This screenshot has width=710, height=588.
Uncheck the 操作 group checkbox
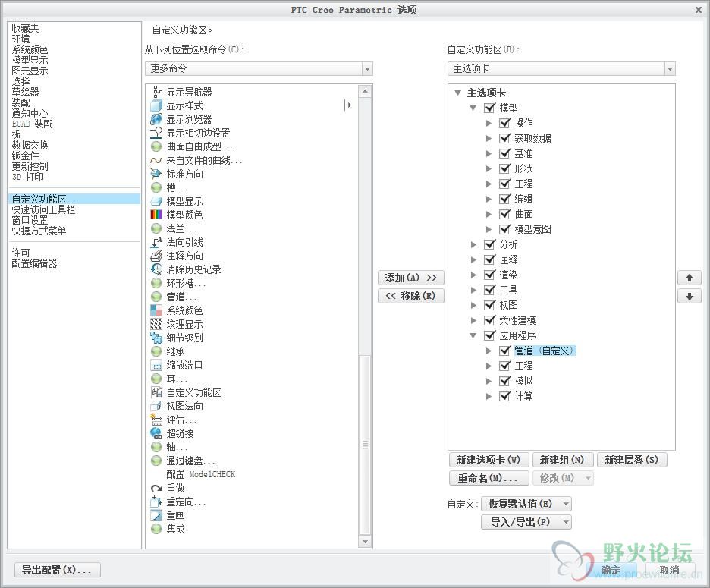point(505,123)
